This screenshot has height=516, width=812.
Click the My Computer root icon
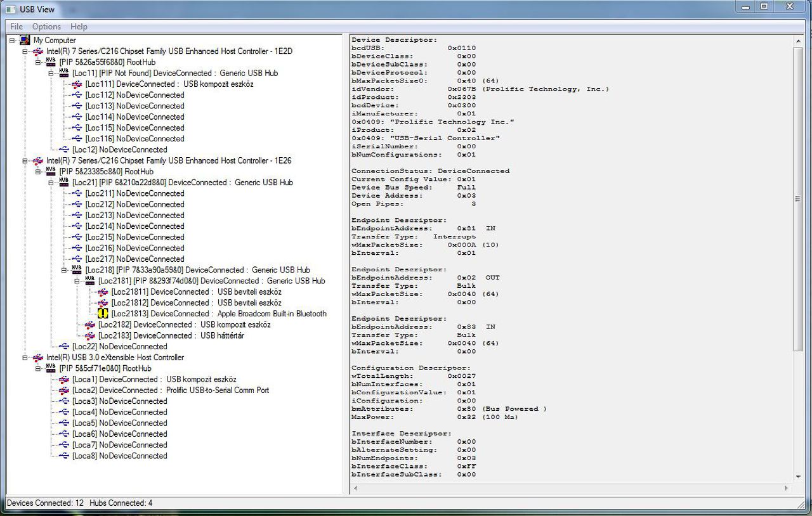pyautogui.click(x=25, y=41)
